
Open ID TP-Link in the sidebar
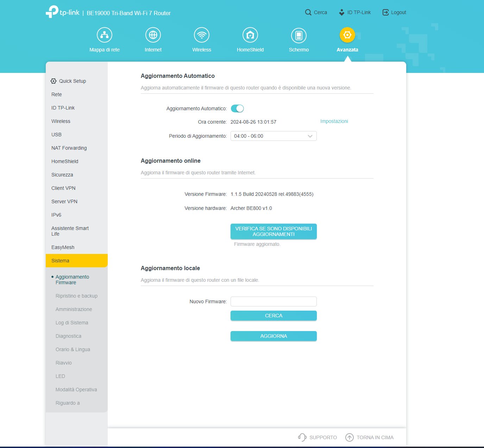pyautogui.click(x=63, y=108)
